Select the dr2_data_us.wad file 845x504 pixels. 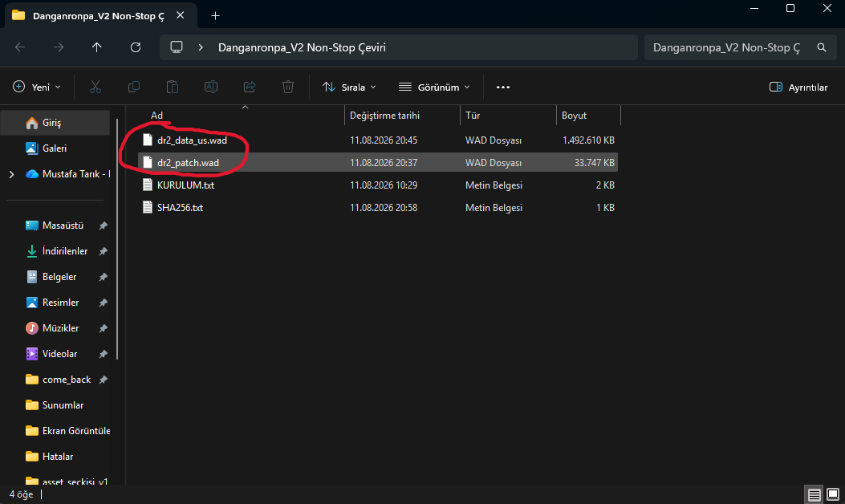click(378, 140)
